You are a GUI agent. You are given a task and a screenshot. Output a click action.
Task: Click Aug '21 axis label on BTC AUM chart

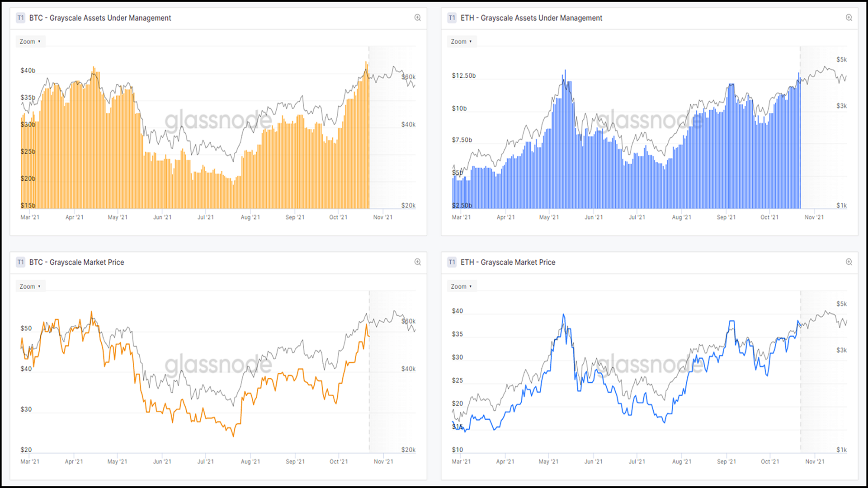250,217
